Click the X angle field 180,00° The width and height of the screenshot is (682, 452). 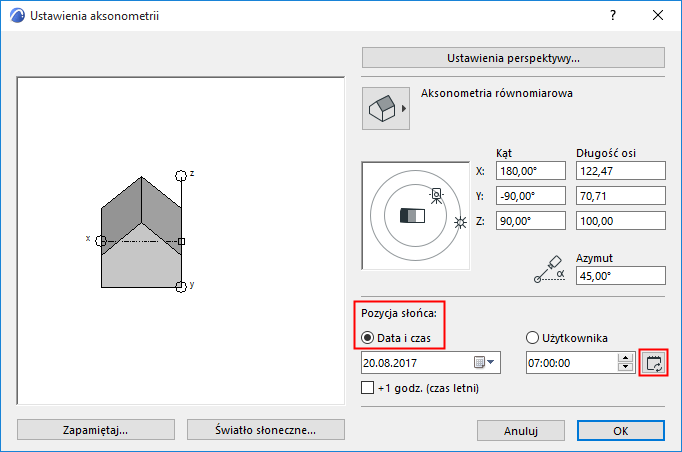point(531,171)
